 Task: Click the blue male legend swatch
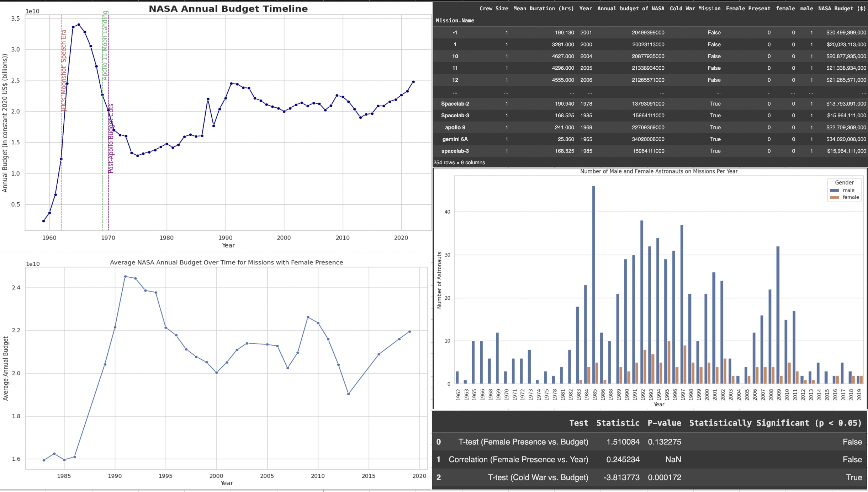coord(834,191)
